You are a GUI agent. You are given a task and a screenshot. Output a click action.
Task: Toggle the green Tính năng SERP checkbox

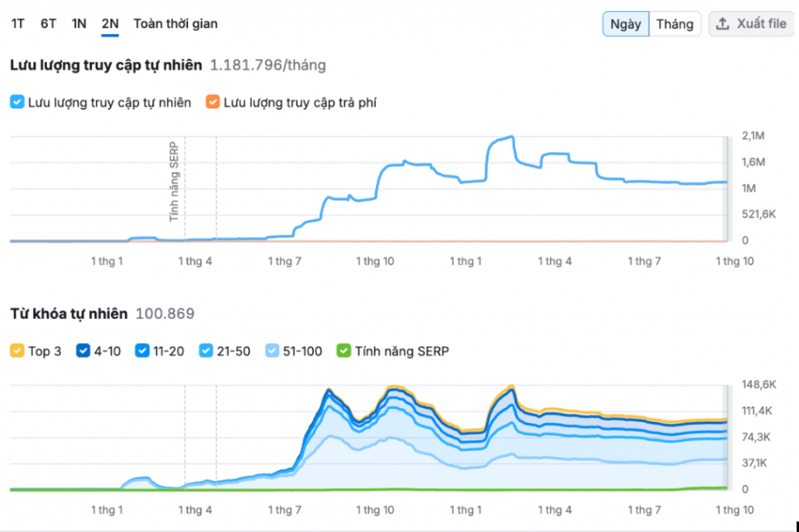pos(343,351)
